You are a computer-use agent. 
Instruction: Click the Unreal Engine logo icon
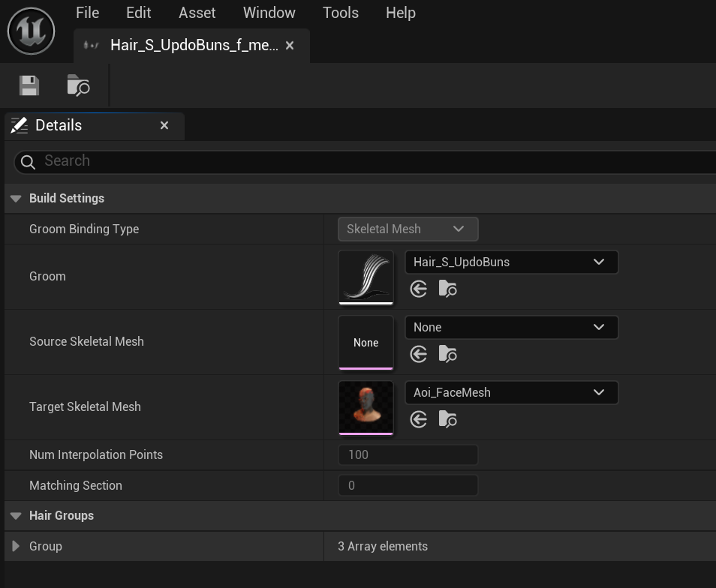[31, 31]
